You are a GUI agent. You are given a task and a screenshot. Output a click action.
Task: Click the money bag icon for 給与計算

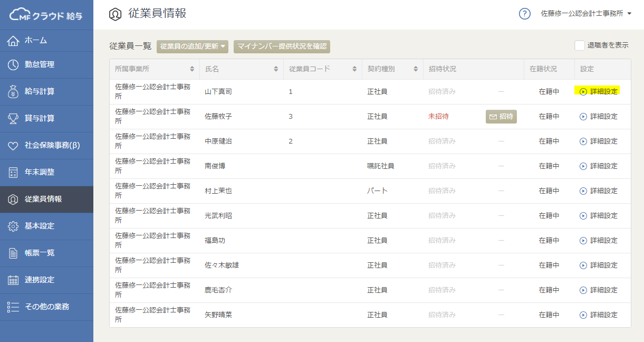(x=14, y=92)
